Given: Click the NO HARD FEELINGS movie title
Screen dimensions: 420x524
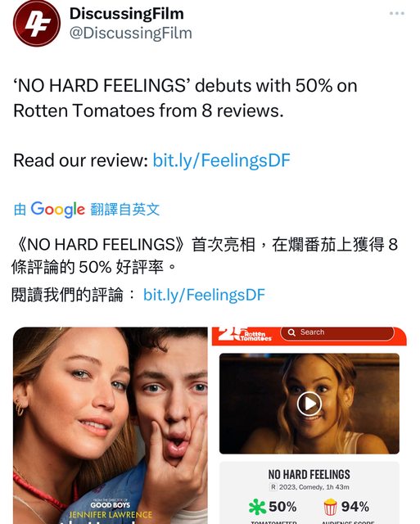Looking at the screenshot, I should pyautogui.click(x=309, y=474).
